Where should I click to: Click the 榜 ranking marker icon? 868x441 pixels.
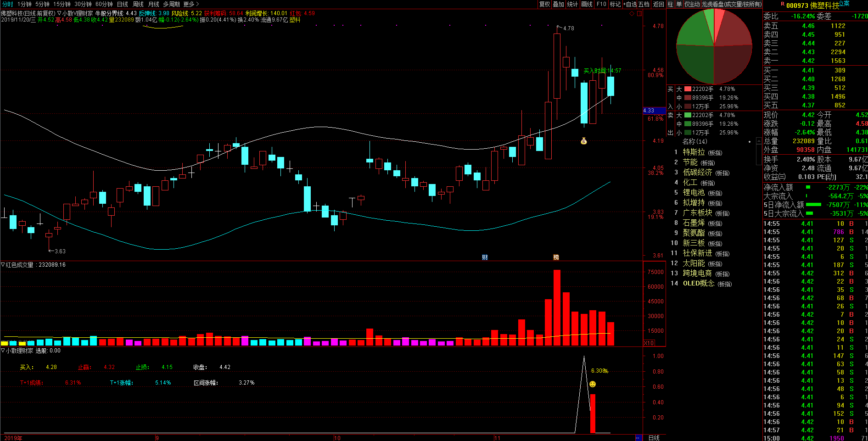pyautogui.click(x=556, y=257)
